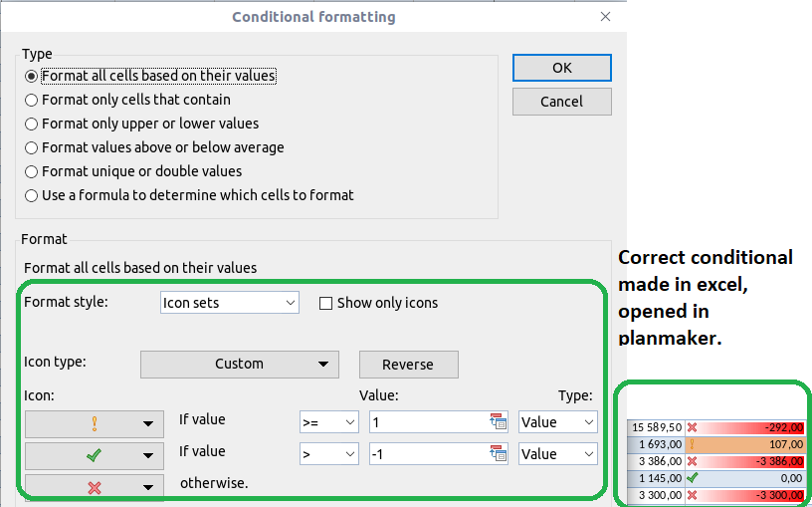The image size is (812, 507).
Task: Open the exclamation mark icon dropdown
Action: pos(94,423)
